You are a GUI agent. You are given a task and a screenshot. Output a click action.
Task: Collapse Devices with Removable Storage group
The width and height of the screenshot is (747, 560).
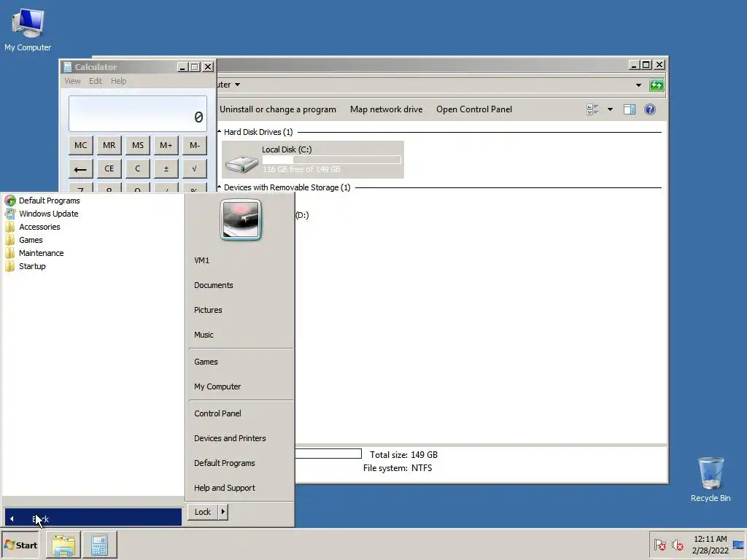[x=219, y=187]
